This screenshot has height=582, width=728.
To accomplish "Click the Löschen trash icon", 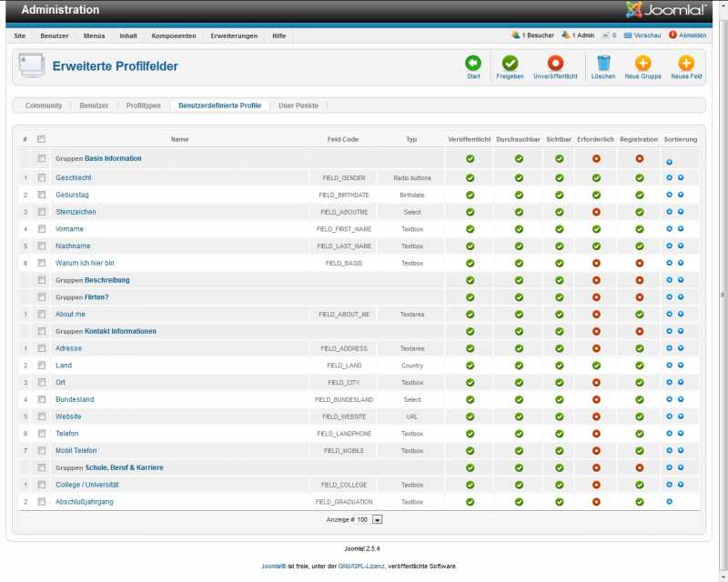I will point(603,64).
